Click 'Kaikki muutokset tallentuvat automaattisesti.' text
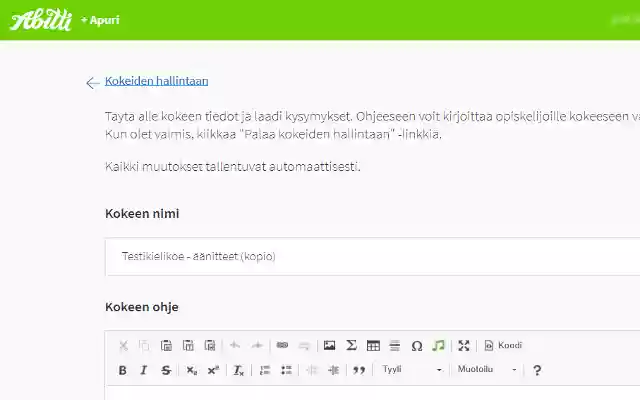640x400 pixels. point(233,167)
